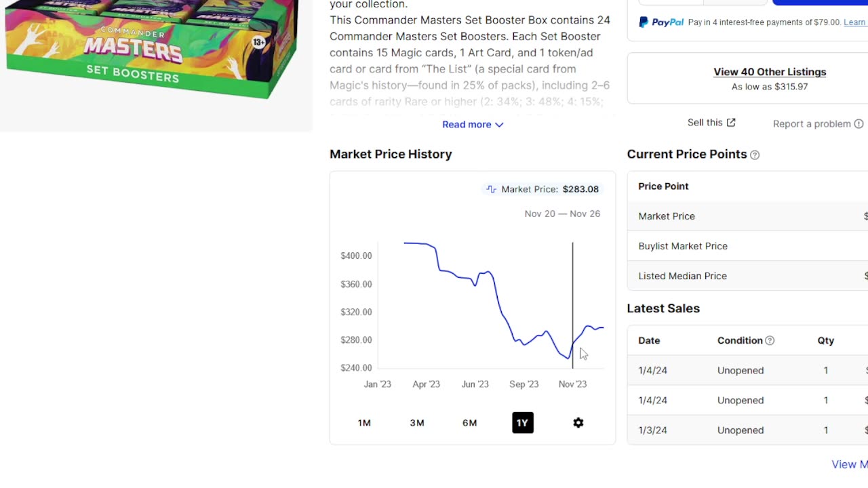Image resolution: width=868 pixels, height=488 pixels.
Task: Click the Sell this external link icon
Action: tap(731, 123)
